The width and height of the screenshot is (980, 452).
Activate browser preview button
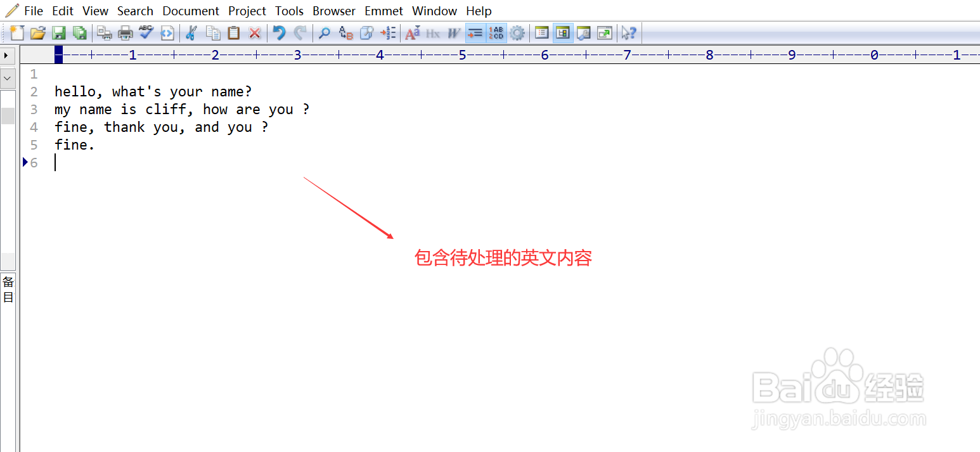583,32
